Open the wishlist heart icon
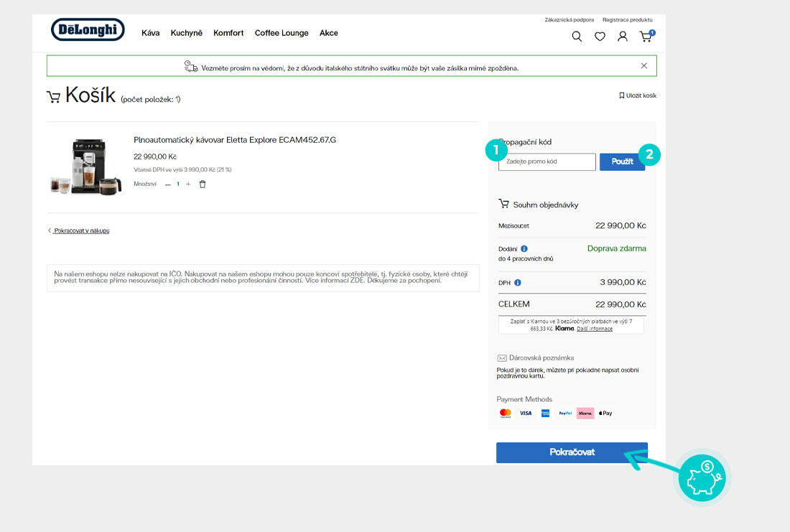 [600, 37]
